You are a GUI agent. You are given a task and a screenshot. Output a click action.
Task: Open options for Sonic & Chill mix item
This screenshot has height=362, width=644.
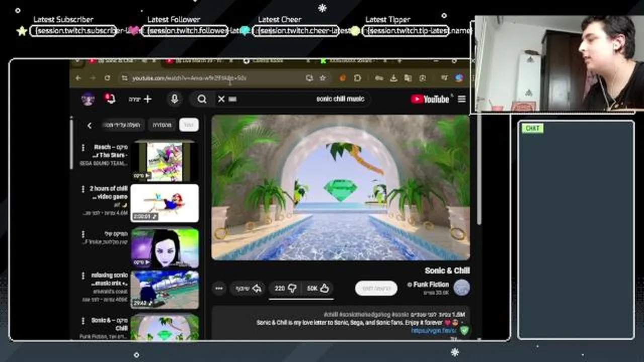[x=83, y=320]
